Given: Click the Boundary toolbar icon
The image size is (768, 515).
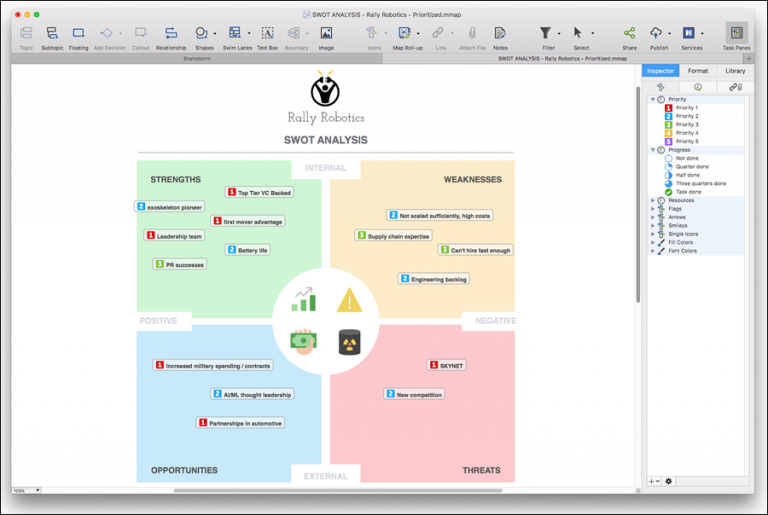Looking at the screenshot, I should click(293, 33).
